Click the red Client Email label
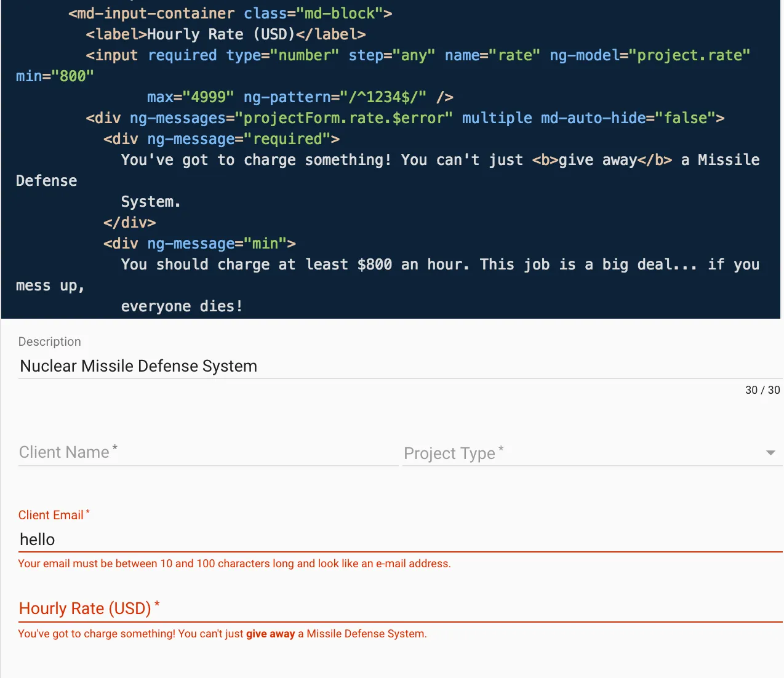 tap(51, 515)
